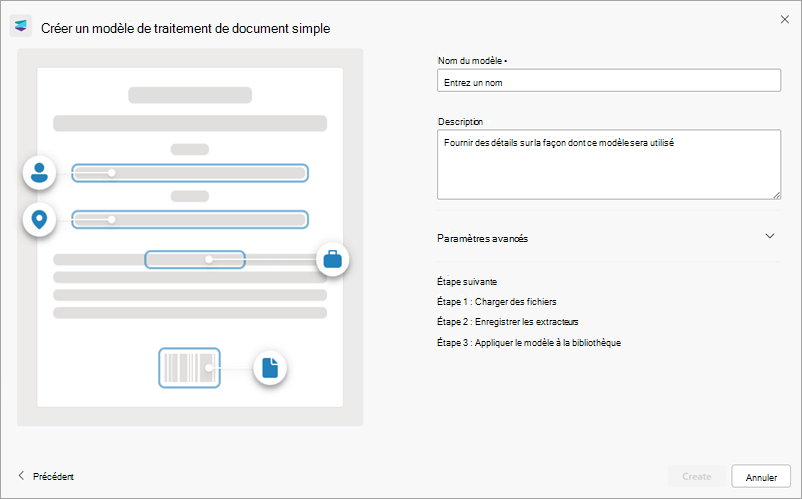Click the resize grip of Description box
This screenshot has height=499, width=802.
[776, 195]
